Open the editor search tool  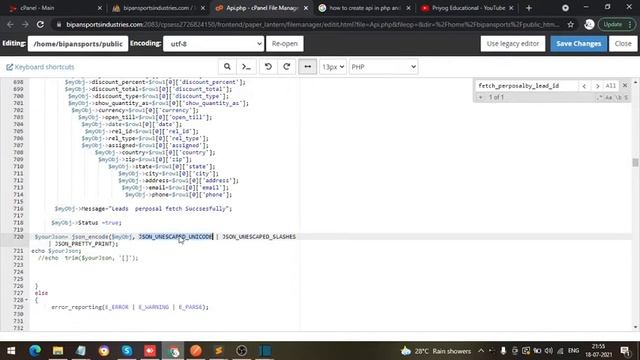pyautogui.click(x=227, y=67)
